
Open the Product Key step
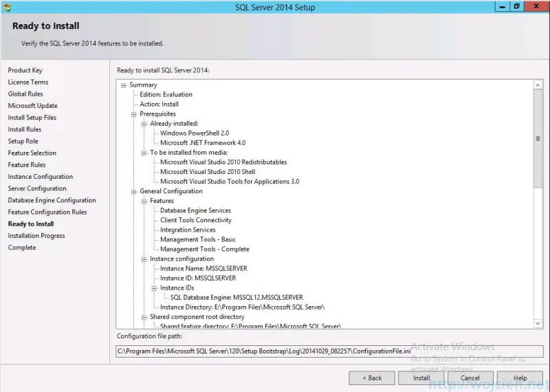tap(25, 70)
